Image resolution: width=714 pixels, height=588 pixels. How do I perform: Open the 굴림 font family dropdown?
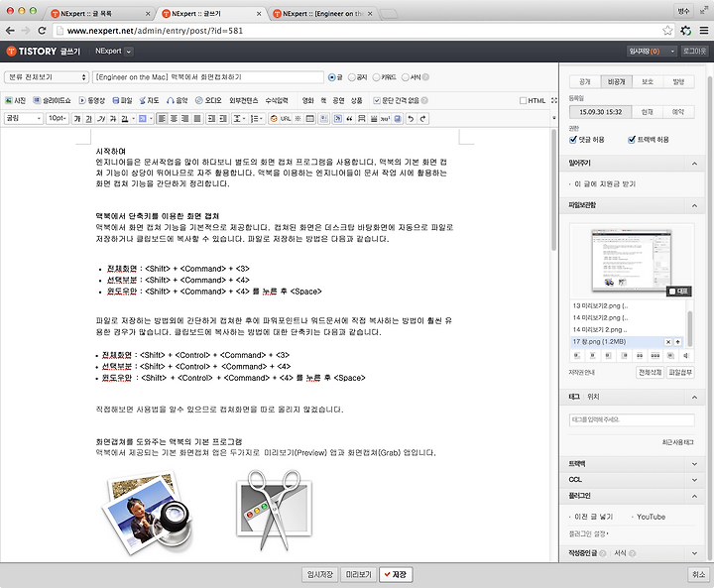coord(23,118)
